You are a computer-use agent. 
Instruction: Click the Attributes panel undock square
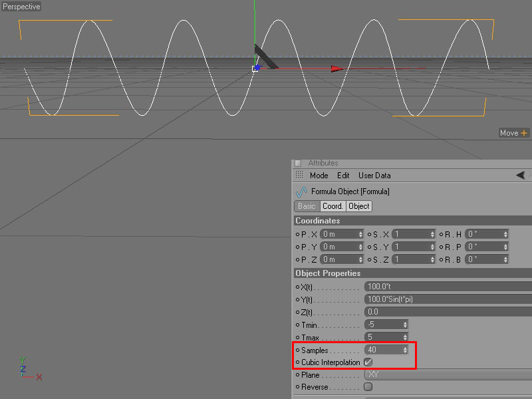(x=298, y=163)
